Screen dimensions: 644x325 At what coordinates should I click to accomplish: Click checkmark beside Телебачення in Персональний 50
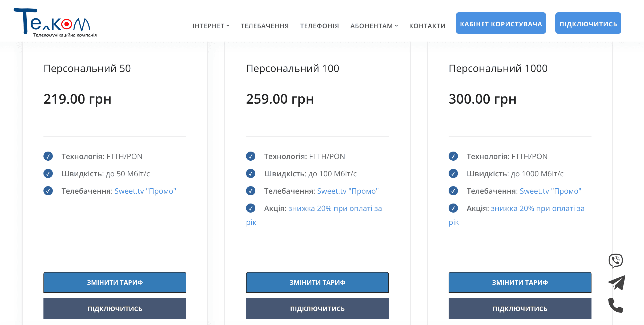click(48, 191)
